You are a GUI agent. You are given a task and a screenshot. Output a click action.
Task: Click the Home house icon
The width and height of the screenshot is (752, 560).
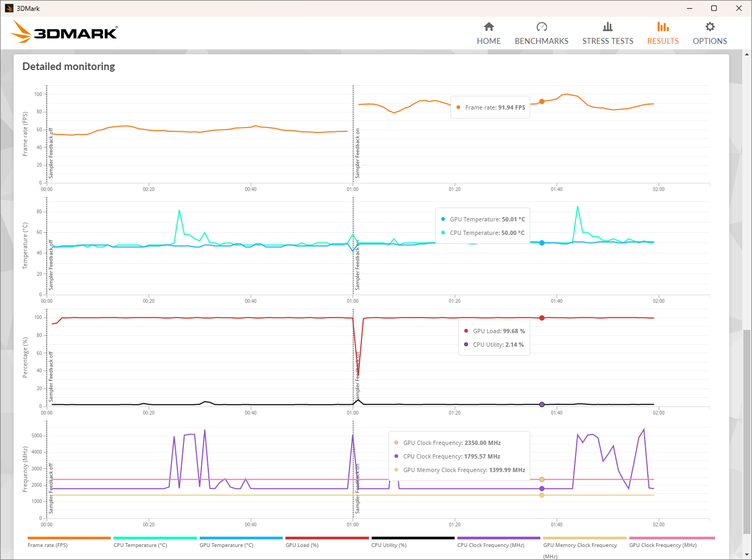[489, 27]
